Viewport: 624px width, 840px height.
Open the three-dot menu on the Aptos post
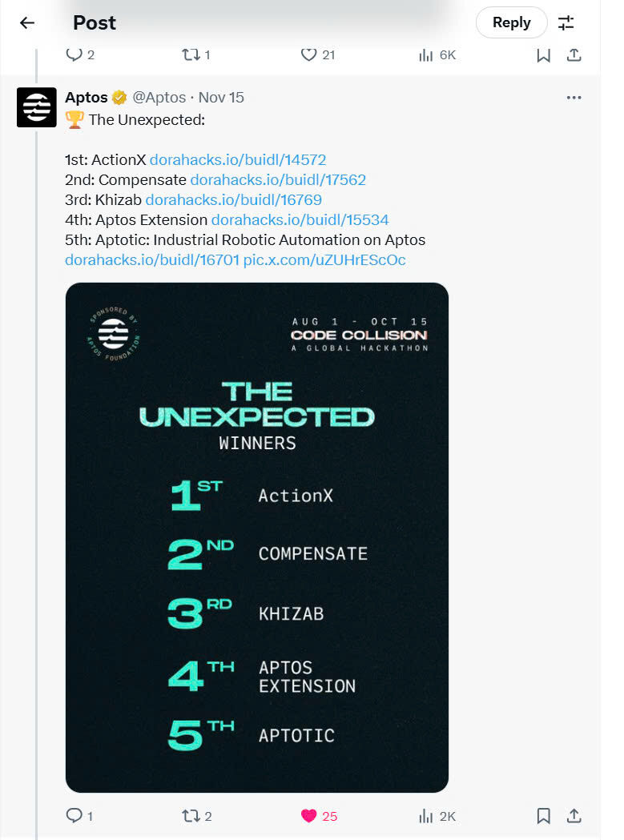pos(574,98)
